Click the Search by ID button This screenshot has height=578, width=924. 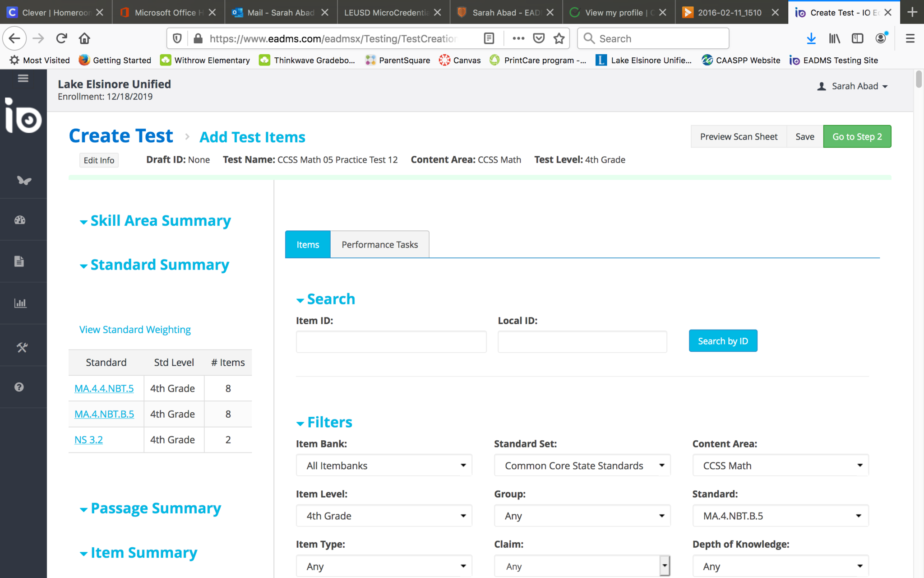[x=723, y=341]
